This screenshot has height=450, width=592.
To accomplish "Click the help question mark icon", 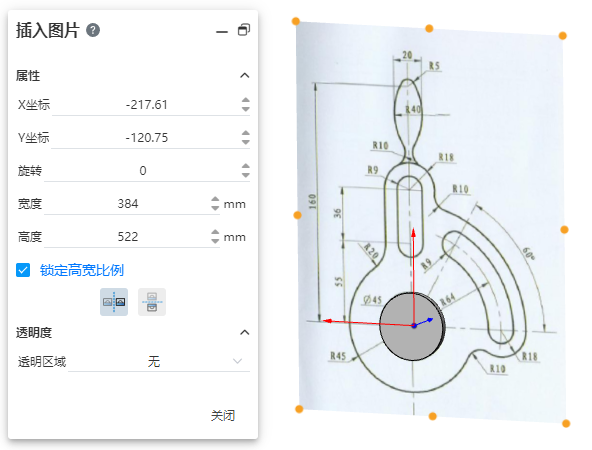I will point(93,30).
